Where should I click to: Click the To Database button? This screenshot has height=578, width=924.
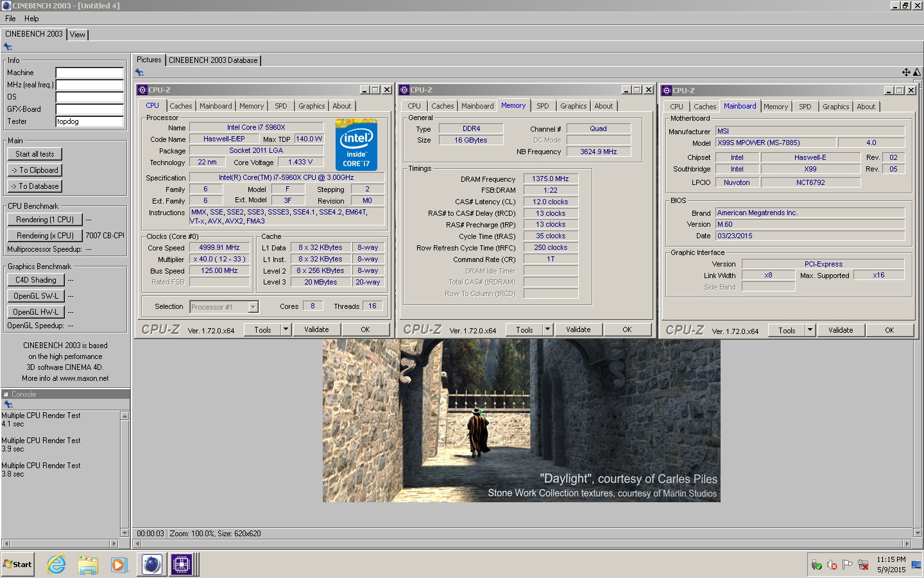pos(35,186)
